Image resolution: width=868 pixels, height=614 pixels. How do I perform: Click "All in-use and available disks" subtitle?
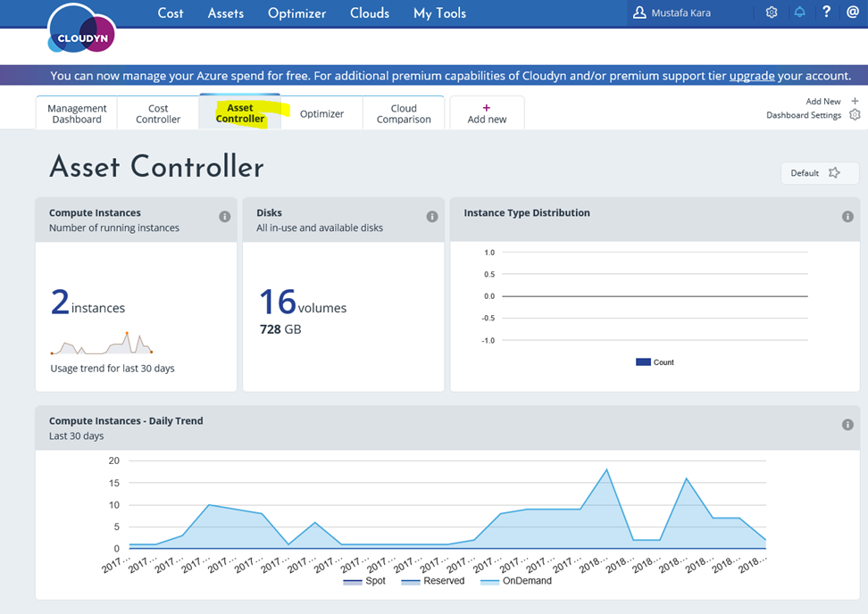(x=320, y=228)
